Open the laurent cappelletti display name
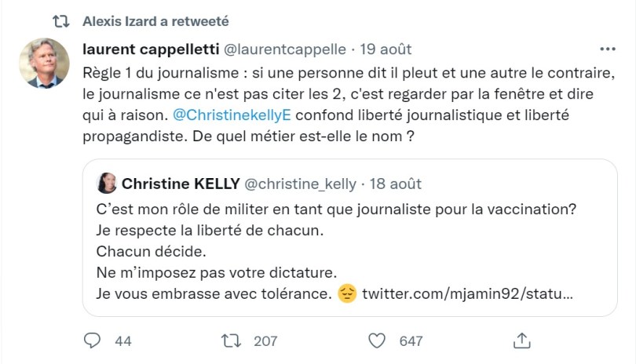 (x=151, y=49)
